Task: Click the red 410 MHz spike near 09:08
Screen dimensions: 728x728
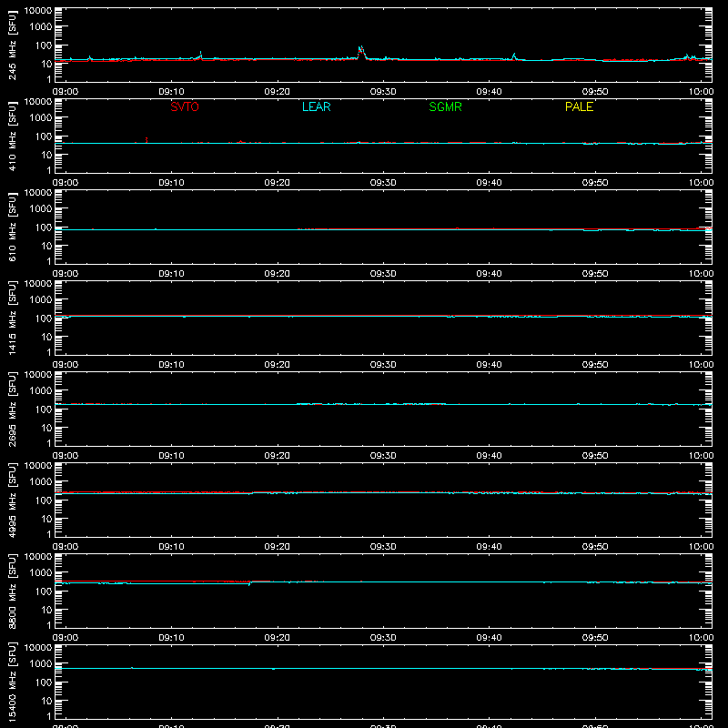Action: (x=147, y=140)
